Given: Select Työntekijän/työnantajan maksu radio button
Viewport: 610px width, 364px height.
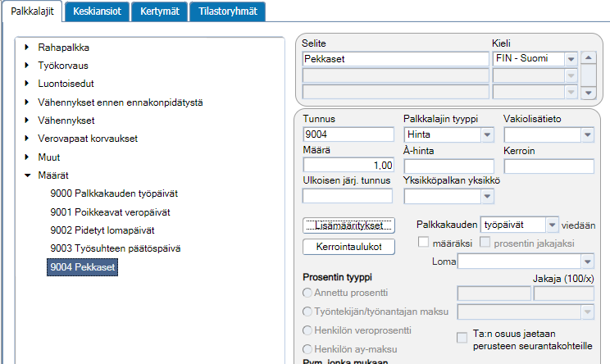Looking at the screenshot, I should (x=307, y=312).
